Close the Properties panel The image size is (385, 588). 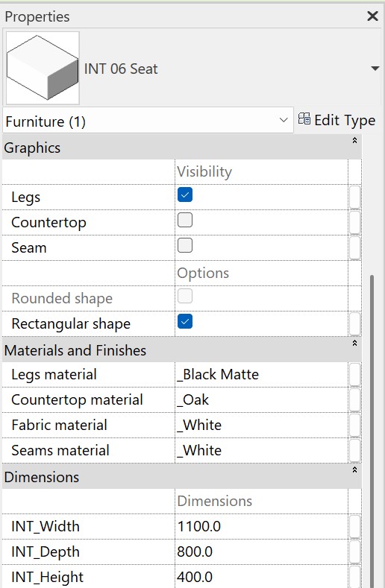(372, 16)
